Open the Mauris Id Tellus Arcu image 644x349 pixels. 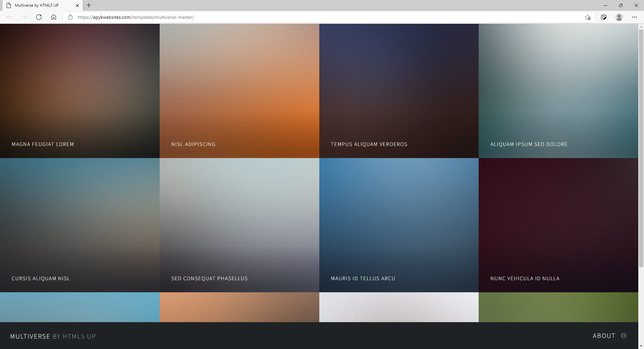399,225
